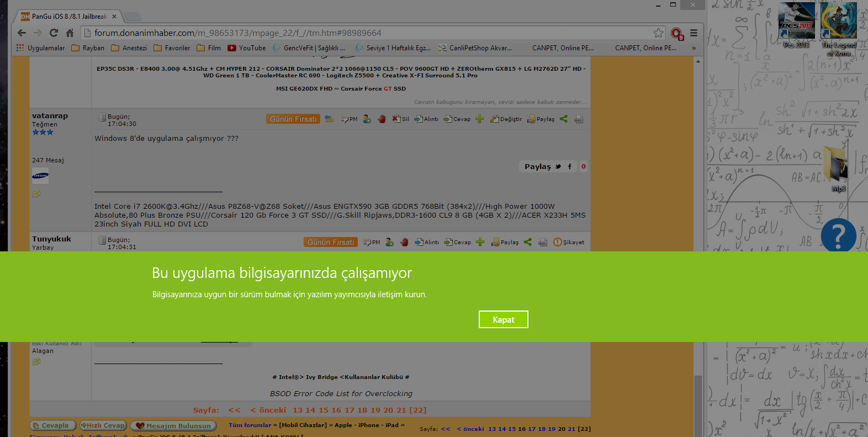Open the YouTube bookmark
This screenshot has width=868, height=437.
247,48
